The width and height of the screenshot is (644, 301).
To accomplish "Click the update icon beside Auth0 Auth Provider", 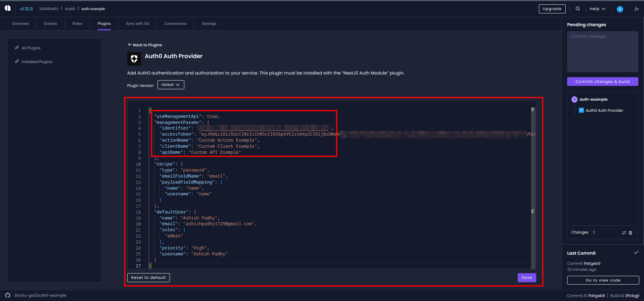I will (581, 110).
